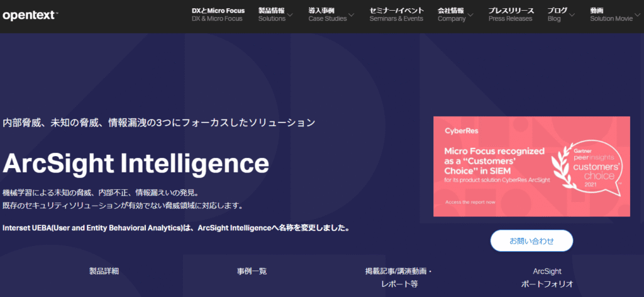Click 'Access the report now' link
The height and width of the screenshot is (297, 644).
(470, 202)
